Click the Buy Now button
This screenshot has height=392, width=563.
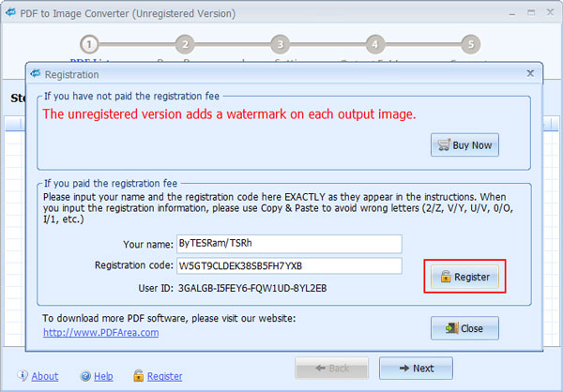(464, 145)
